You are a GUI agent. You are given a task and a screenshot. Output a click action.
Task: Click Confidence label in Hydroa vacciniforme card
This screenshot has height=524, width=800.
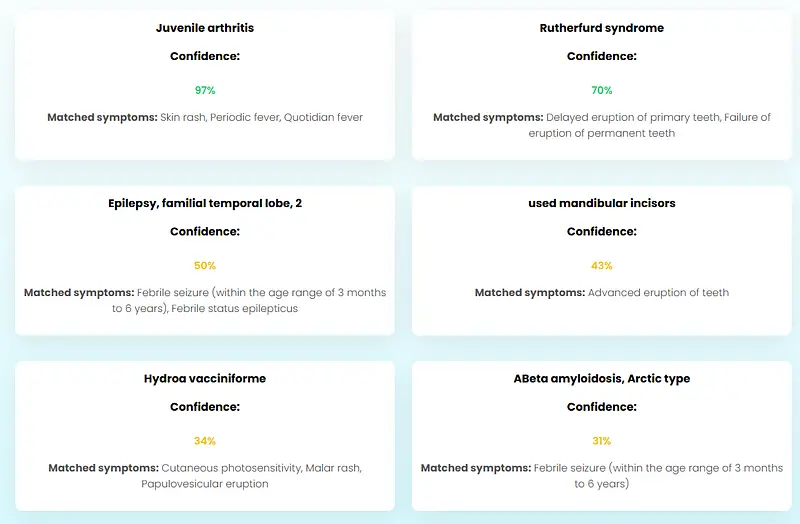(205, 407)
